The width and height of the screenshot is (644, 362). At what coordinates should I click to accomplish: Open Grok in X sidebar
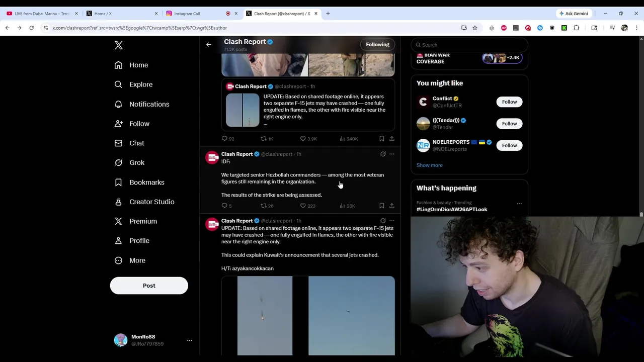pyautogui.click(x=129, y=162)
